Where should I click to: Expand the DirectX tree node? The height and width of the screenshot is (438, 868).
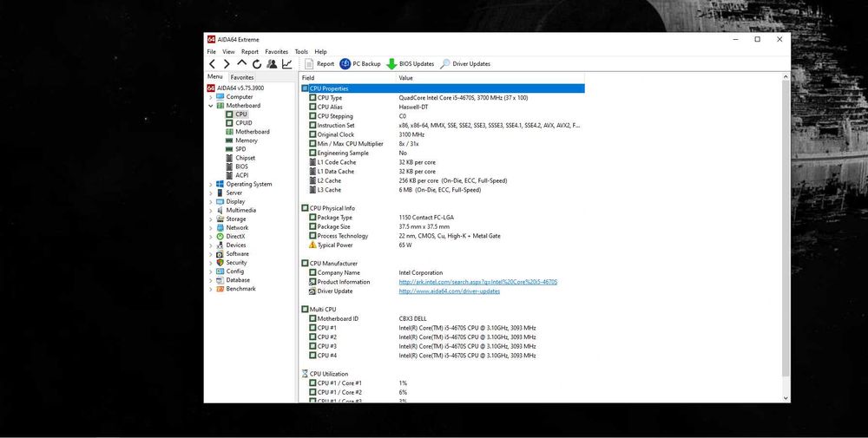click(x=211, y=237)
